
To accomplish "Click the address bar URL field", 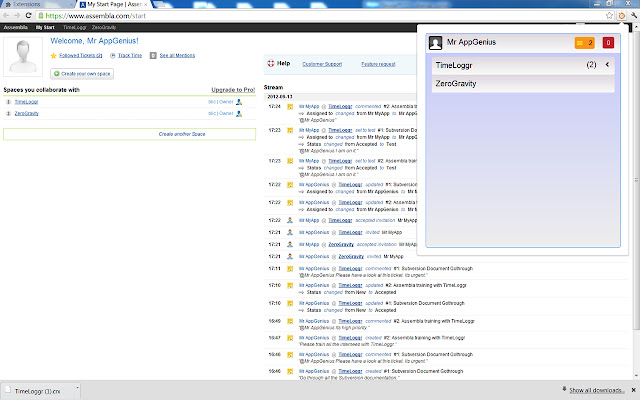I will pos(320,16).
